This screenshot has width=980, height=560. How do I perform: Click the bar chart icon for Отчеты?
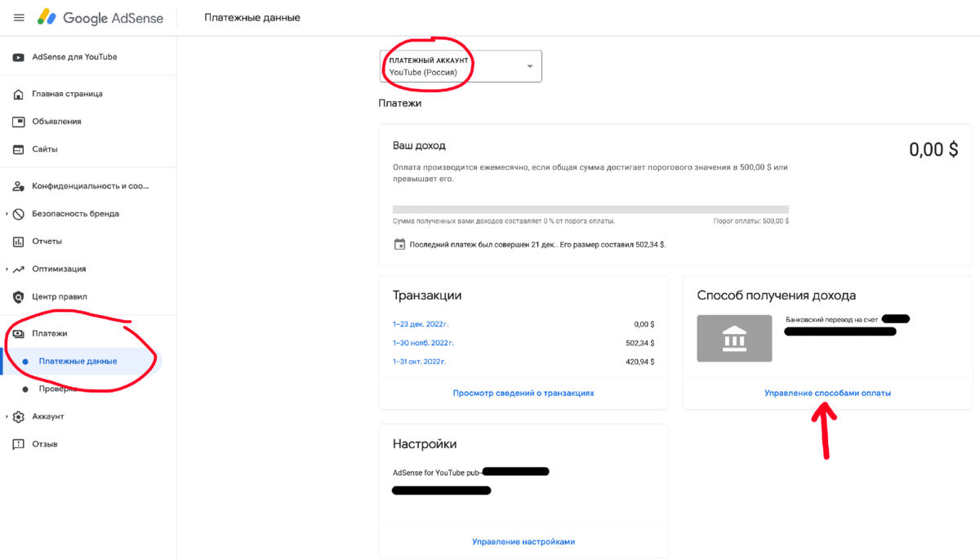click(x=18, y=242)
